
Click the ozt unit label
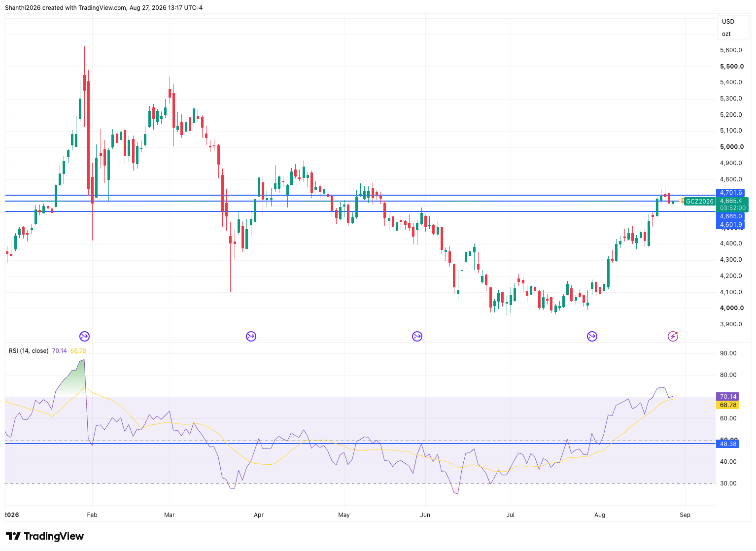tap(726, 34)
